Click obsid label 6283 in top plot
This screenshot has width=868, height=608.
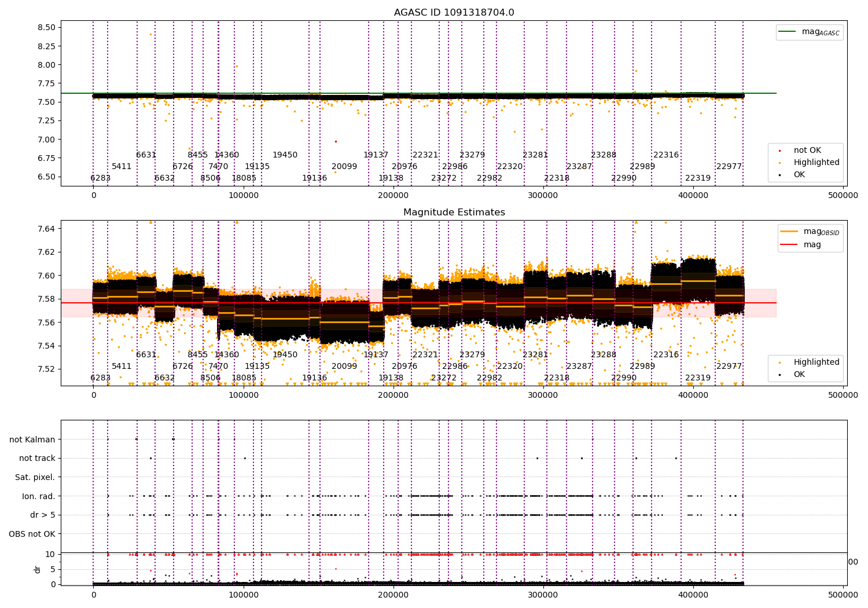pos(100,178)
